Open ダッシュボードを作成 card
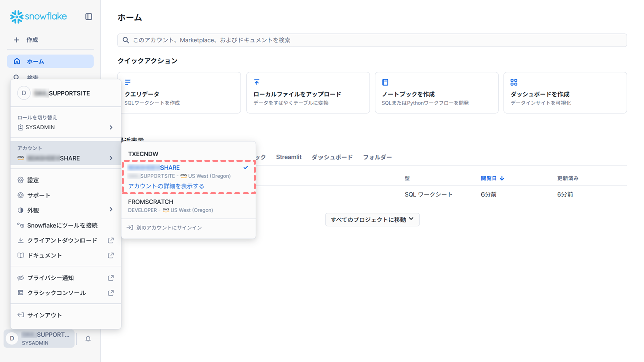 566,93
